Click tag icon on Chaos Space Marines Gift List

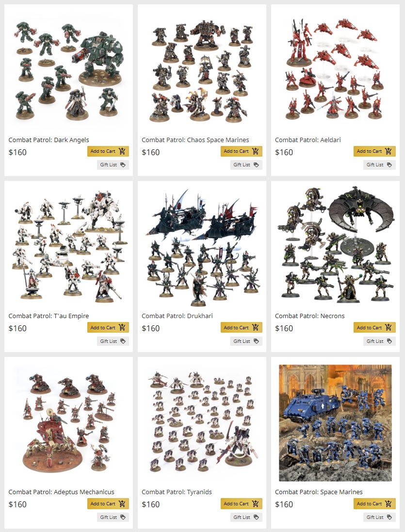[x=256, y=165]
